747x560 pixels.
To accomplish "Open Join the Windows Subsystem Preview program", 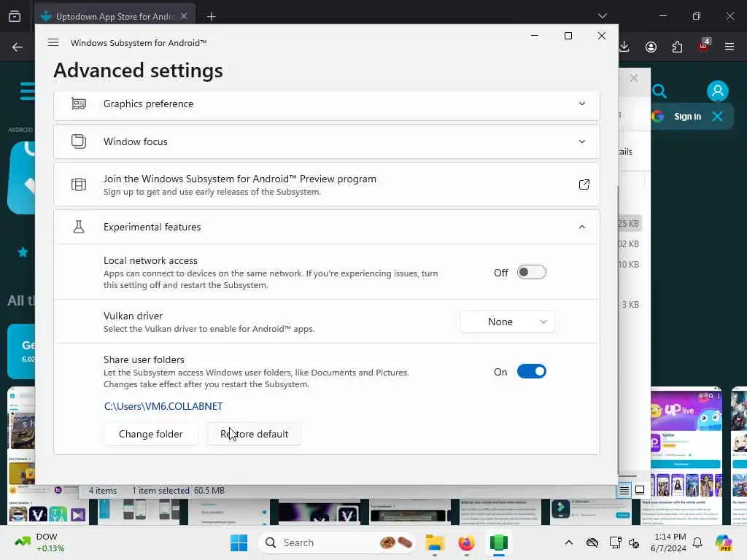I will (x=326, y=184).
